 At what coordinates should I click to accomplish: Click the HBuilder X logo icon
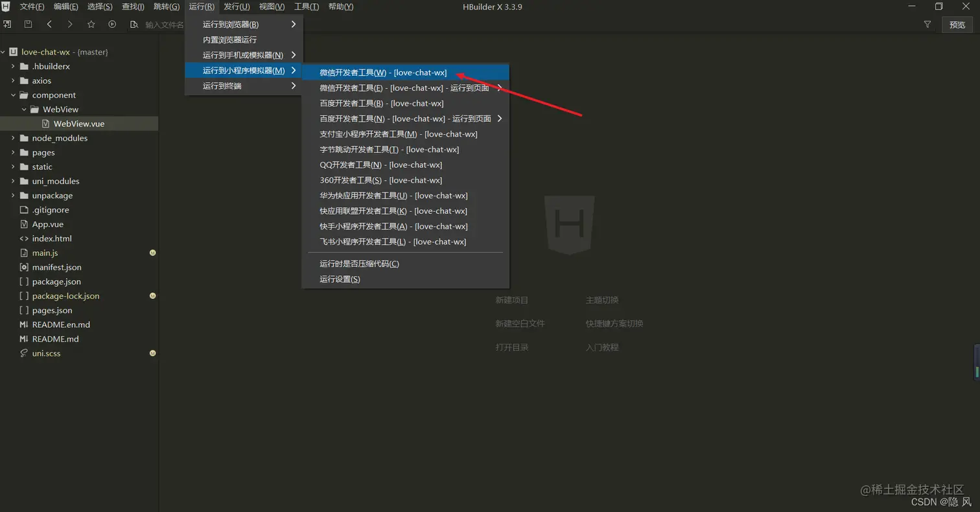click(6, 6)
